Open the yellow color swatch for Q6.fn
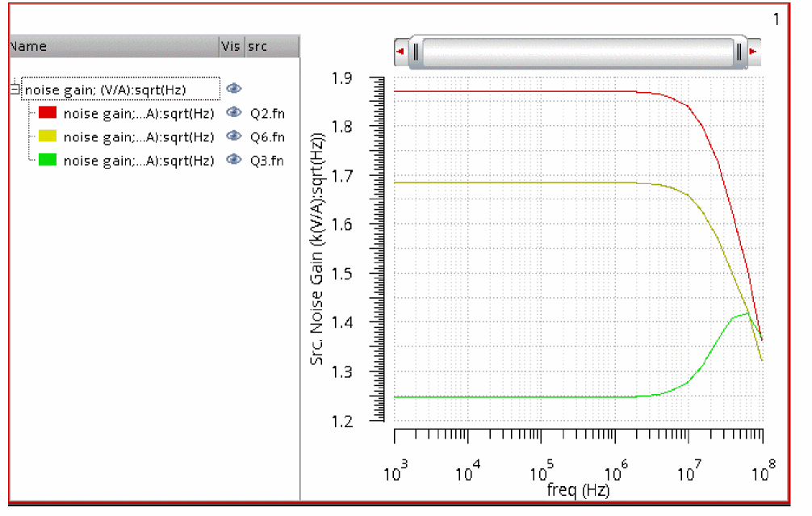 (48, 136)
